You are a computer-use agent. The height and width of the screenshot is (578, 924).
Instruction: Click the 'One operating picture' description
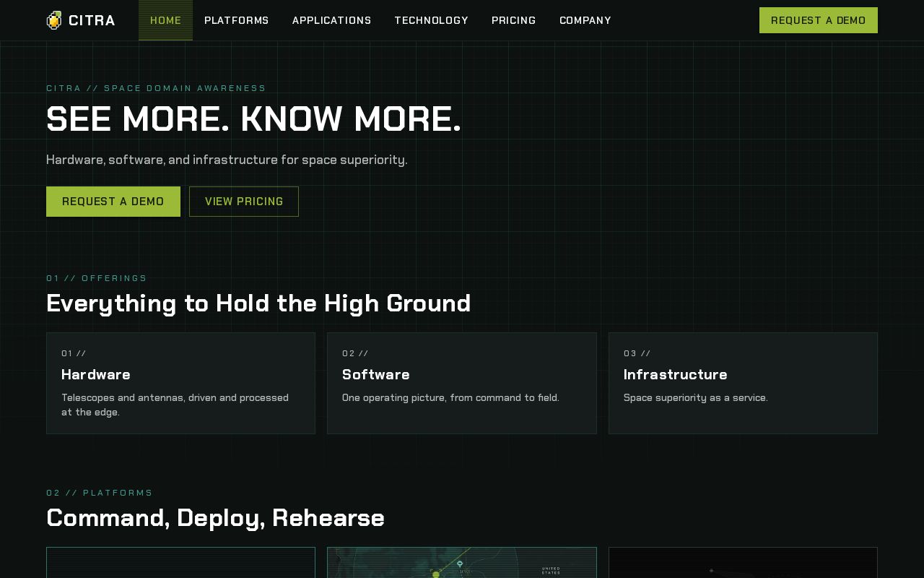pyautogui.click(x=450, y=397)
